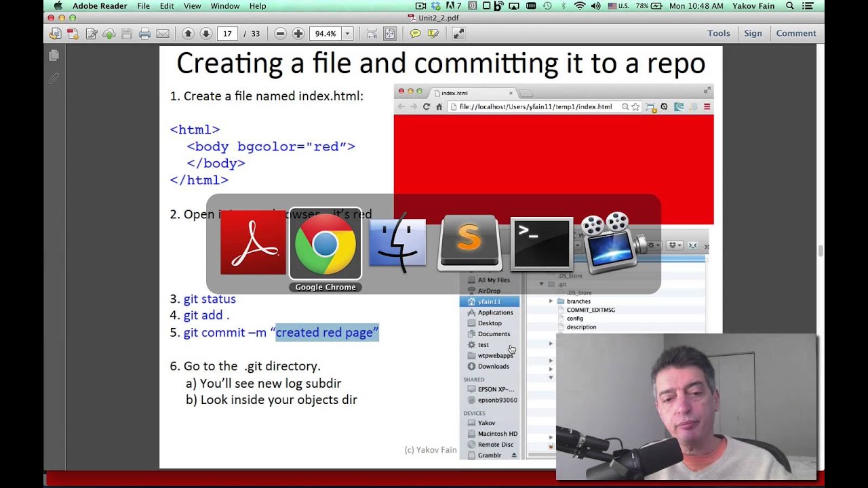Click the Yakov Fain user menu
This screenshot has width=868, height=488.
(755, 6)
